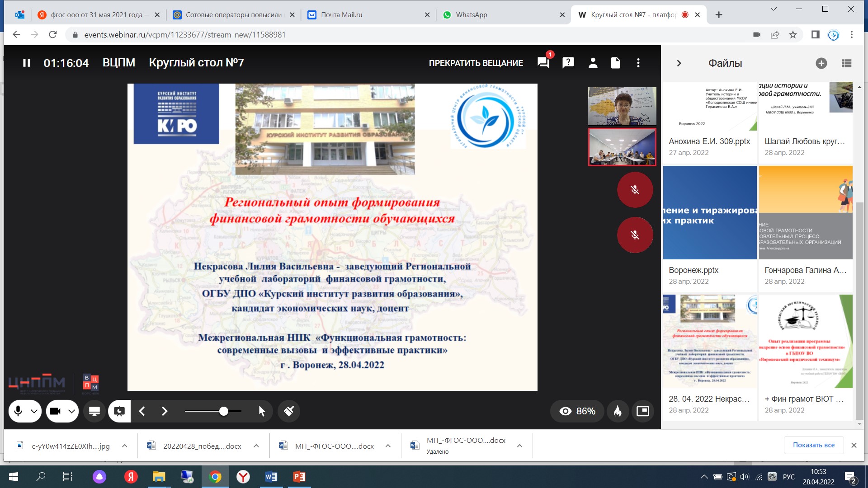This screenshot has height=488, width=868.
Task: Switch files panel to list view
Action: coord(847,63)
